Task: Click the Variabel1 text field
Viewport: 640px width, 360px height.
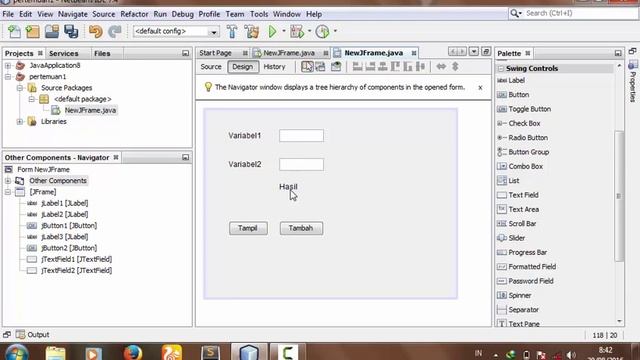Action: coord(301,136)
